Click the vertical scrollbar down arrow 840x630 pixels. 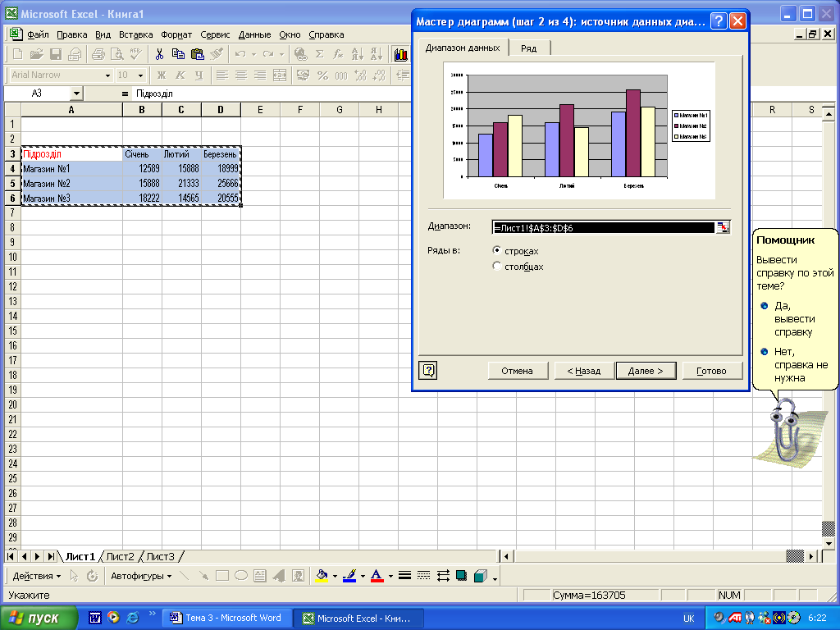[x=829, y=544]
